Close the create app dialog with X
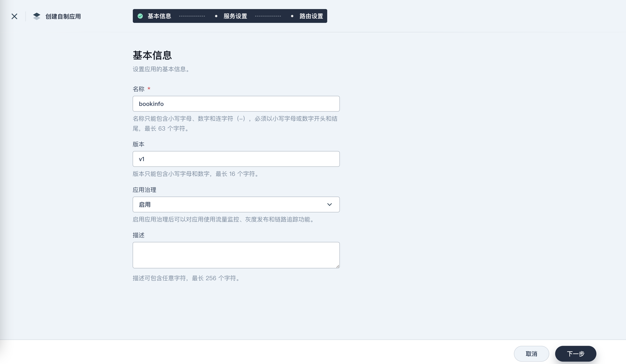Viewport: 626px width, 364px height. [14, 16]
